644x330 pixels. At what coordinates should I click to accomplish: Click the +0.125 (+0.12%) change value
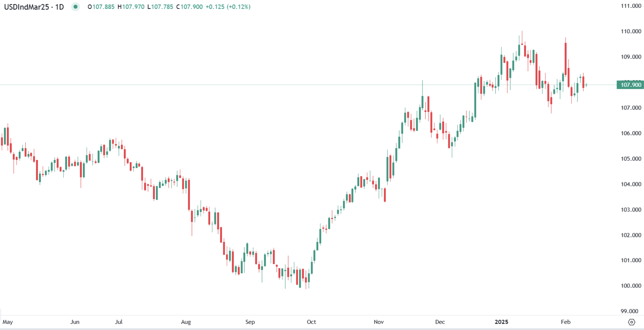tap(228, 7)
